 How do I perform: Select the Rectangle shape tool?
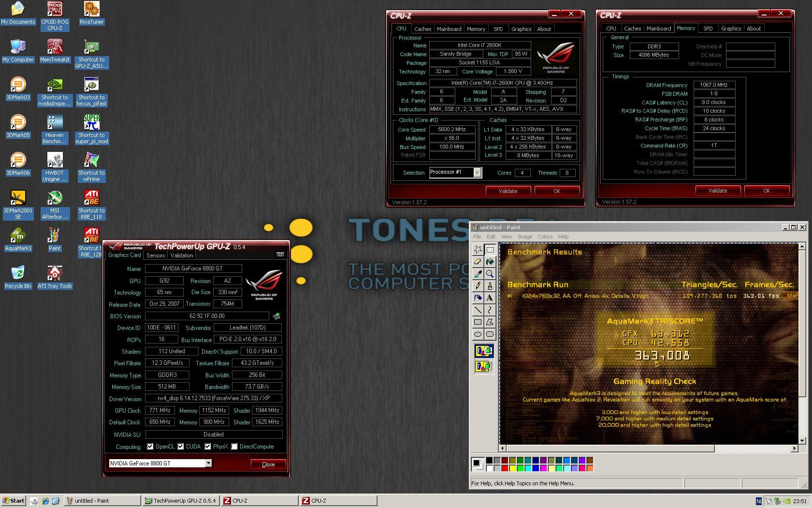[x=478, y=322]
